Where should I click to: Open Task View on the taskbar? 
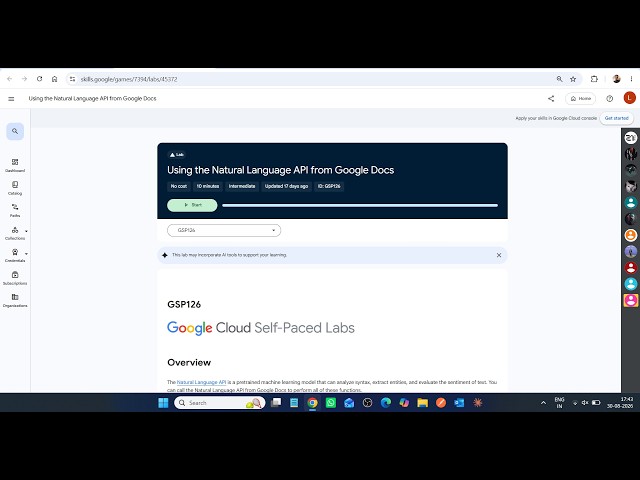(x=276, y=403)
